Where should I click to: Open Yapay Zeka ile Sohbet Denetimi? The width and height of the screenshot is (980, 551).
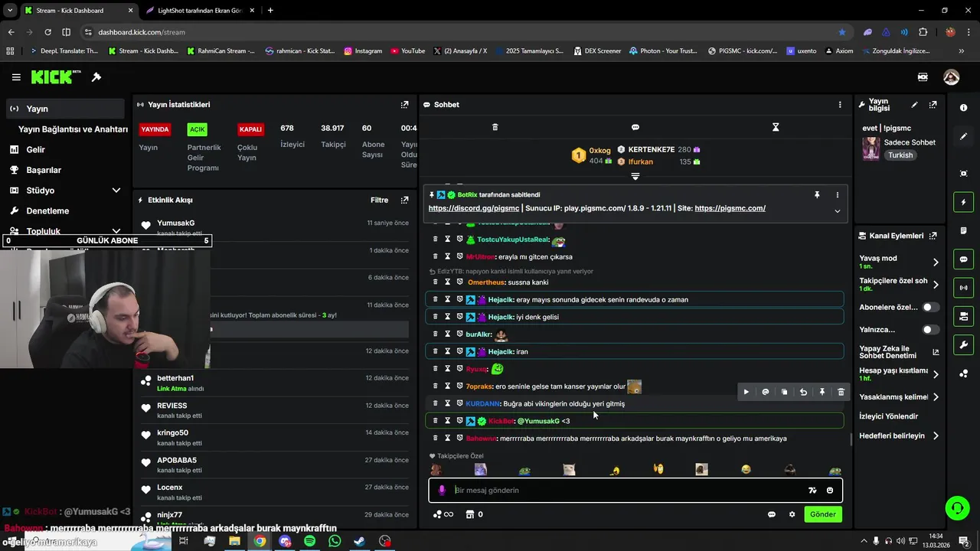(x=897, y=352)
